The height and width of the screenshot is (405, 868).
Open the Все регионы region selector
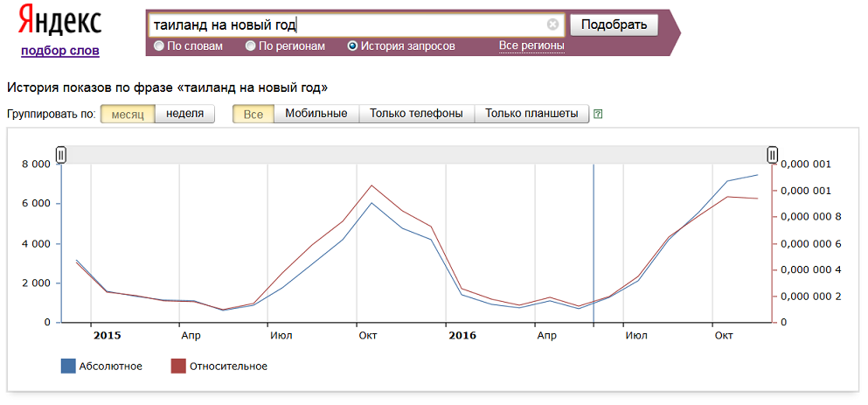[531, 45]
